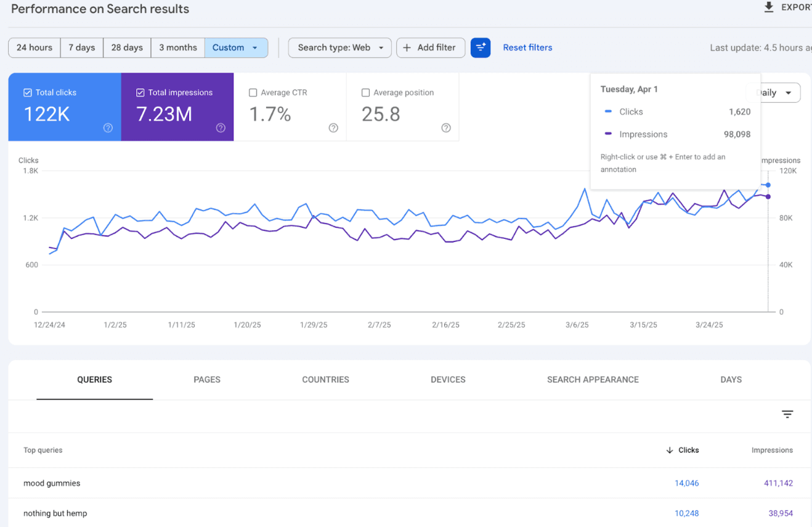Switch to the Countries tab

[325, 380]
